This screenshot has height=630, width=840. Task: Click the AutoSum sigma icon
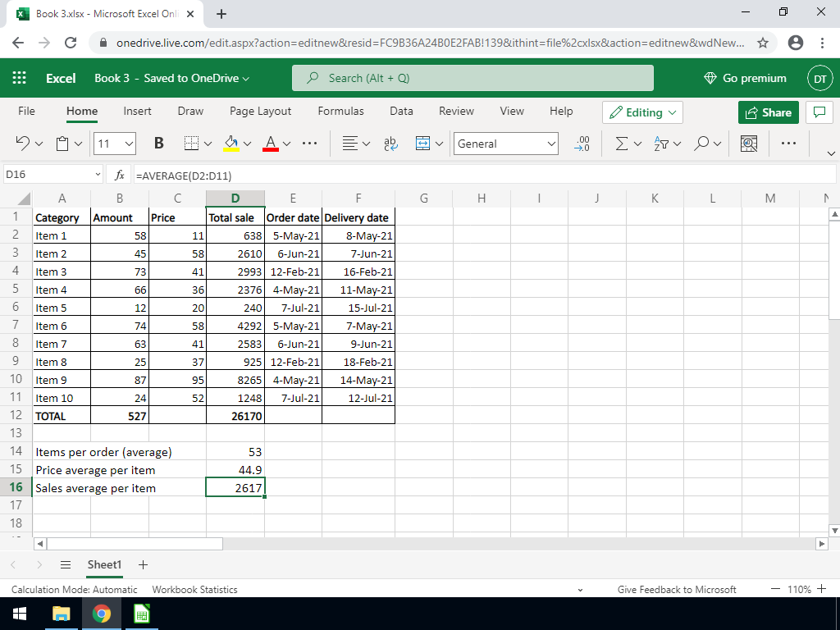pyautogui.click(x=623, y=144)
